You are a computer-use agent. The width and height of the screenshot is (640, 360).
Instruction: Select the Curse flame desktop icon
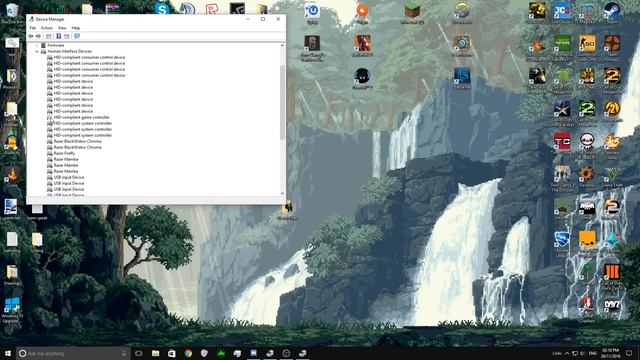pyautogui.click(x=12, y=176)
